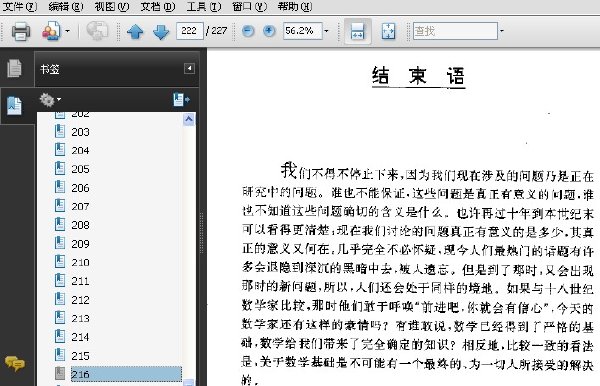
Task: Click the total pages text 227
Action: coord(219,31)
